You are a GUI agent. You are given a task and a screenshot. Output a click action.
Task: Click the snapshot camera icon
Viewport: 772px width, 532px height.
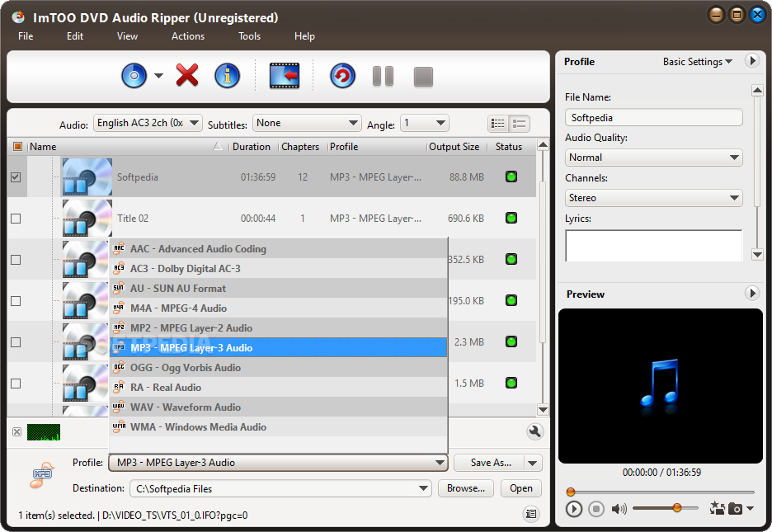[735, 508]
